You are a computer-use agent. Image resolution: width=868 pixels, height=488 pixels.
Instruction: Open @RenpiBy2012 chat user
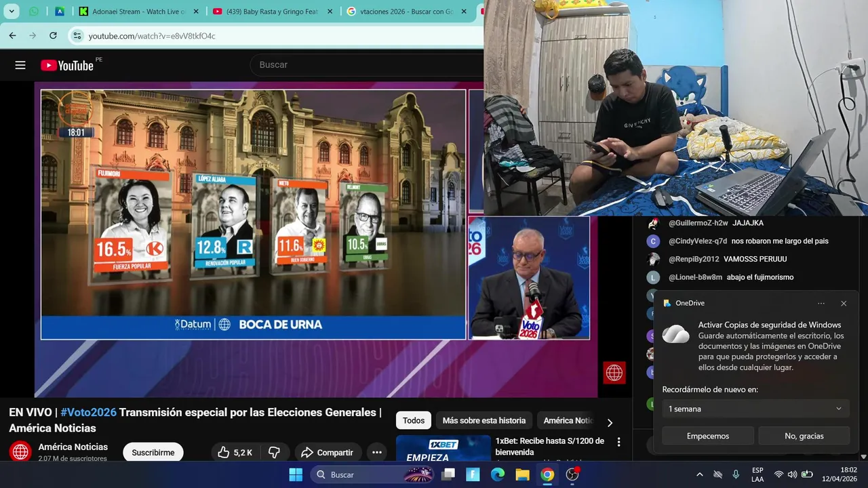point(694,259)
